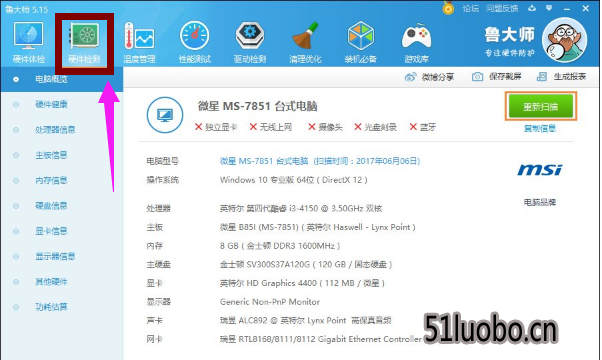The image size is (602, 360).
Task: Launch 性能测试 gauge icon
Action: click(x=195, y=36)
